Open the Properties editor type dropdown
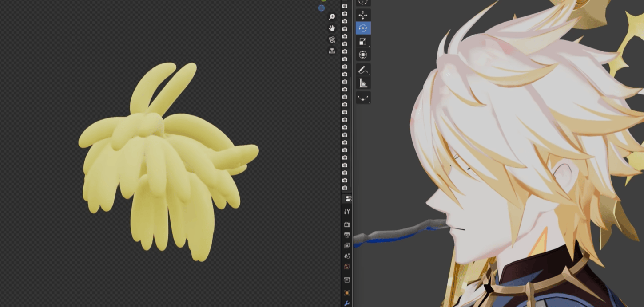 [x=348, y=199]
